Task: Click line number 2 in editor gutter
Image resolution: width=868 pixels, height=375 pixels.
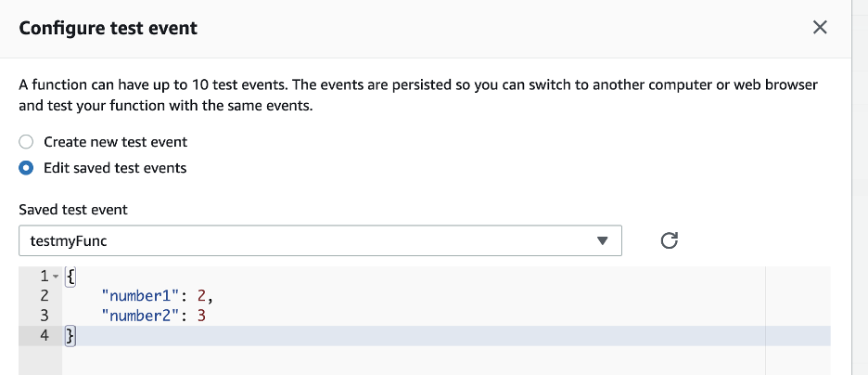Action: click(44, 296)
